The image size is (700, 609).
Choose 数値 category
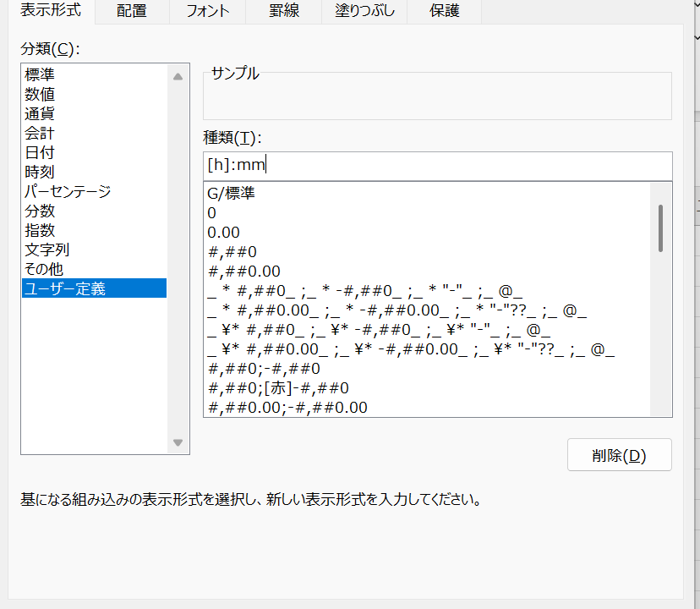click(x=40, y=94)
